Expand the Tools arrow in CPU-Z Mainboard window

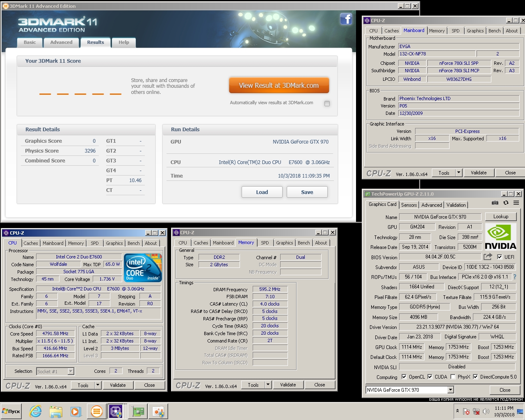(x=459, y=173)
